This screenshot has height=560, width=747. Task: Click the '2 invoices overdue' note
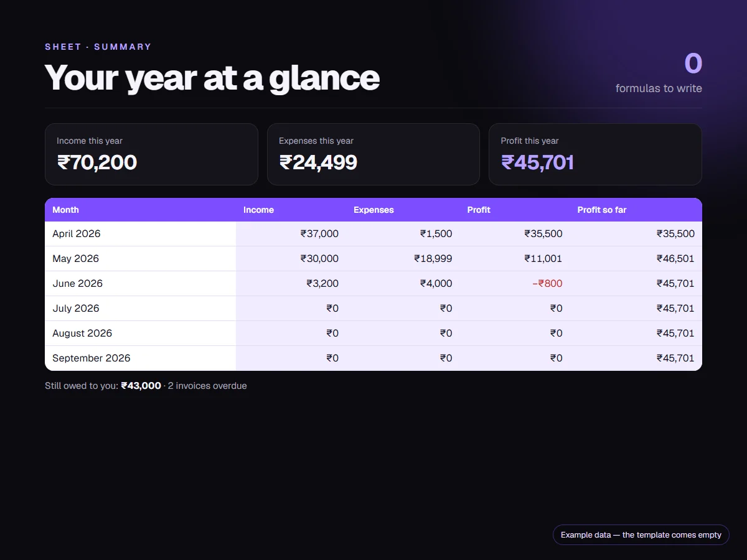(x=207, y=386)
